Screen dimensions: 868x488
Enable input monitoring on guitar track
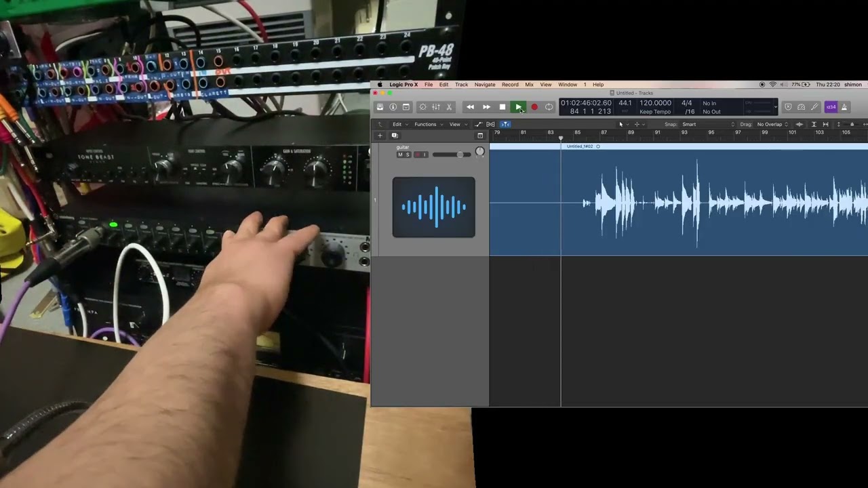pos(425,155)
